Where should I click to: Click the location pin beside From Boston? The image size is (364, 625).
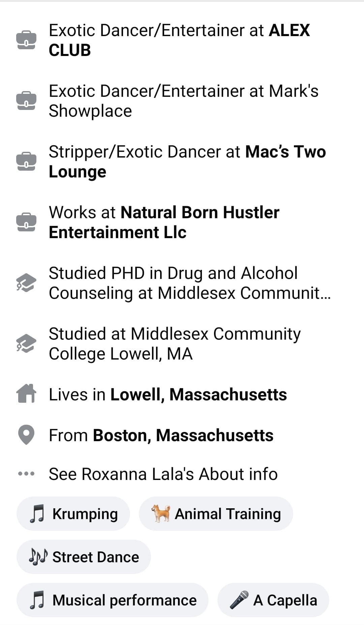tap(26, 435)
